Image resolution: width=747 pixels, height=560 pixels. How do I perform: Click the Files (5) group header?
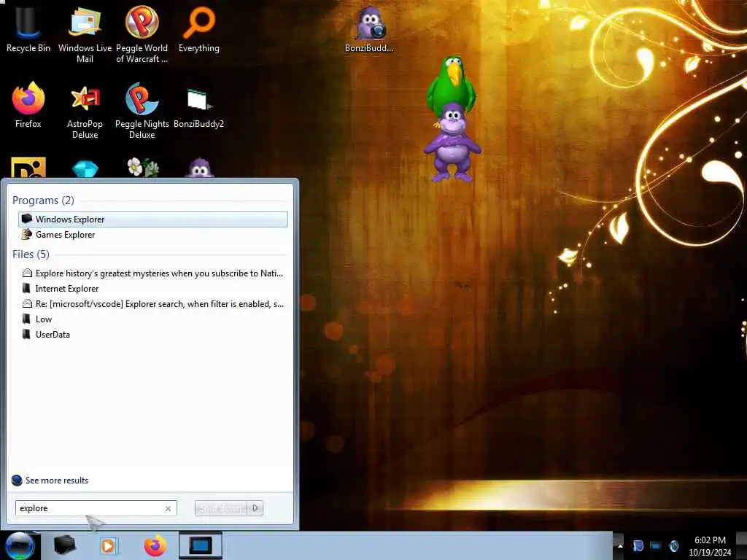(31, 254)
